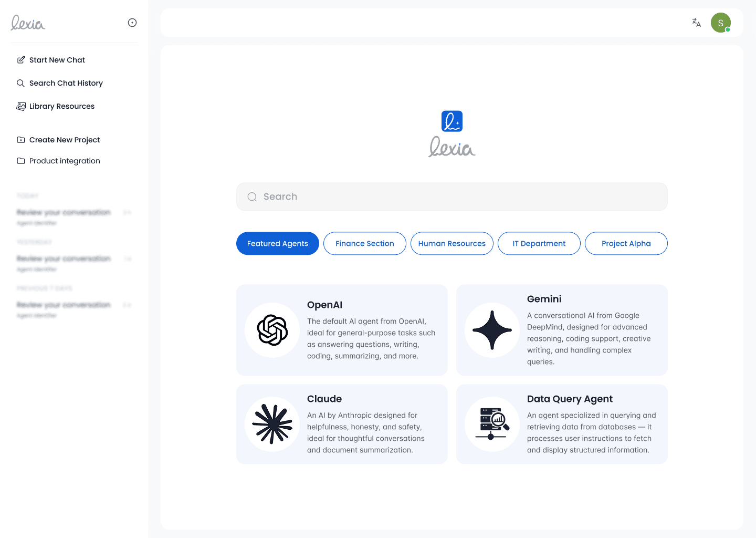Open the Gemini agent card title
The height and width of the screenshot is (538, 756).
[544, 299]
